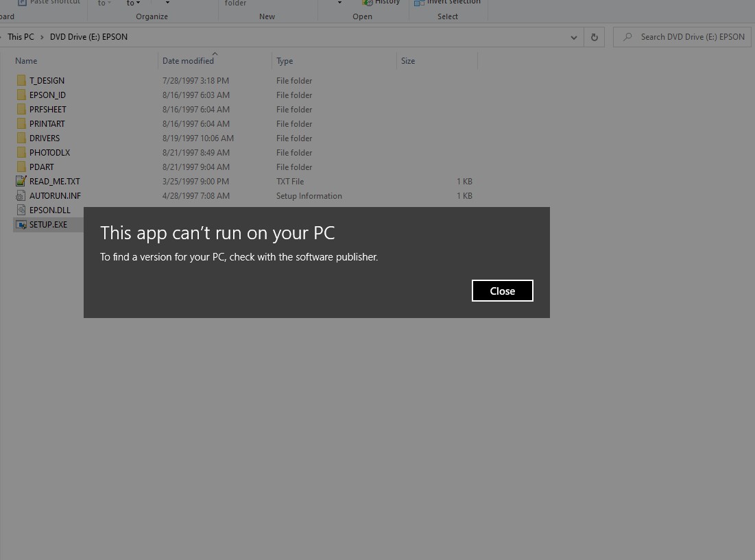The width and height of the screenshot is (755, 560).
Task: Click the Size column header
Action: 408,61
